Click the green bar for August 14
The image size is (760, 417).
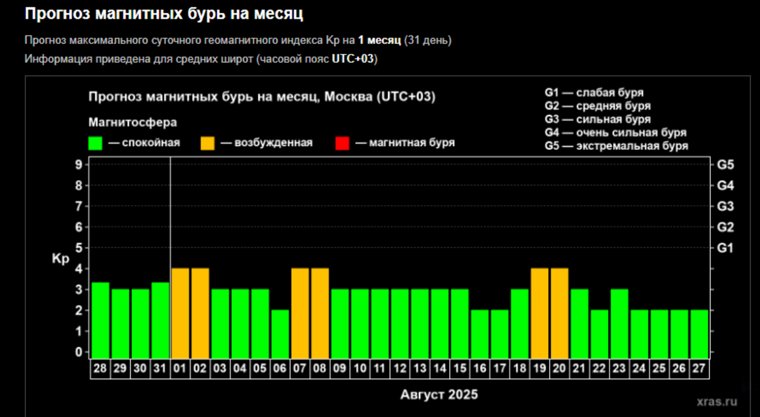440,323
